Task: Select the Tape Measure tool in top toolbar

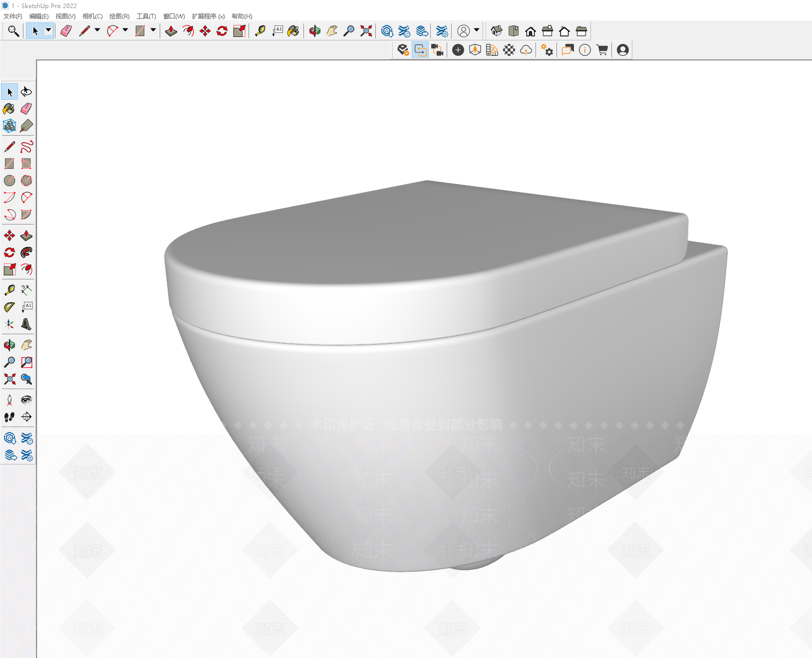Action: (260, 31)
